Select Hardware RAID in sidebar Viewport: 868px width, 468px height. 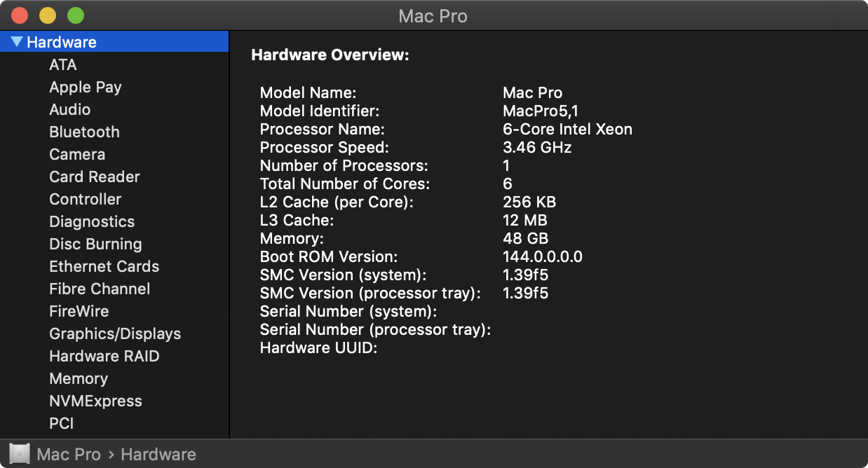click(x=104, y=356)
